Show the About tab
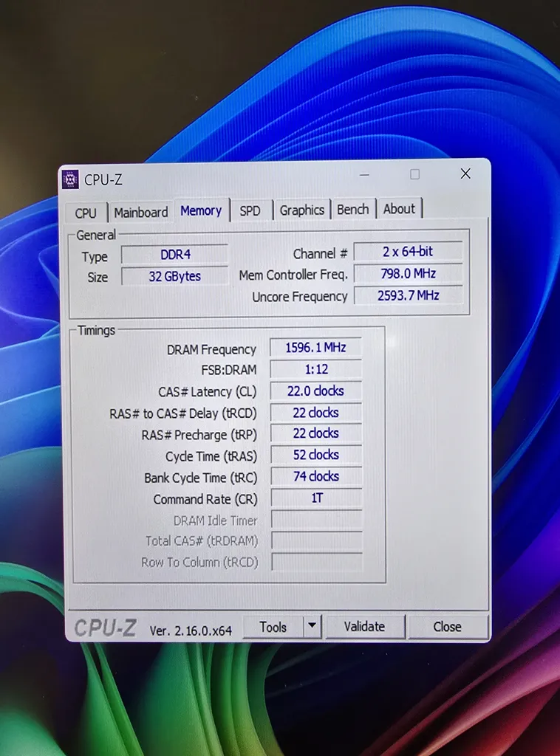The image size is (560, 756). [399, 209]
